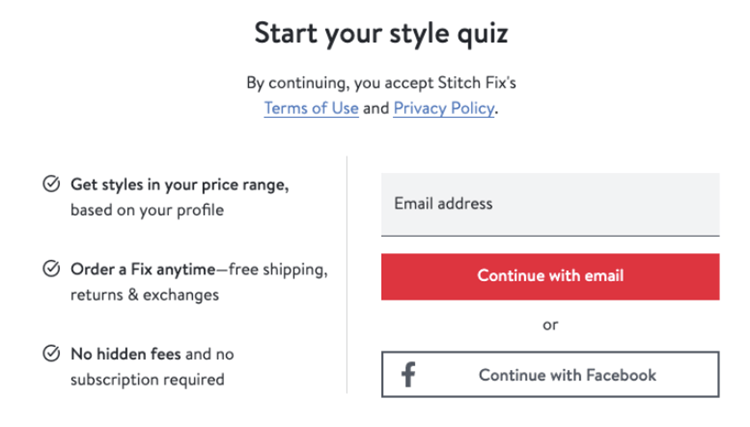Select the Continue with Facebook button
This screenshot has width=750, height=427.
[550, 374]
